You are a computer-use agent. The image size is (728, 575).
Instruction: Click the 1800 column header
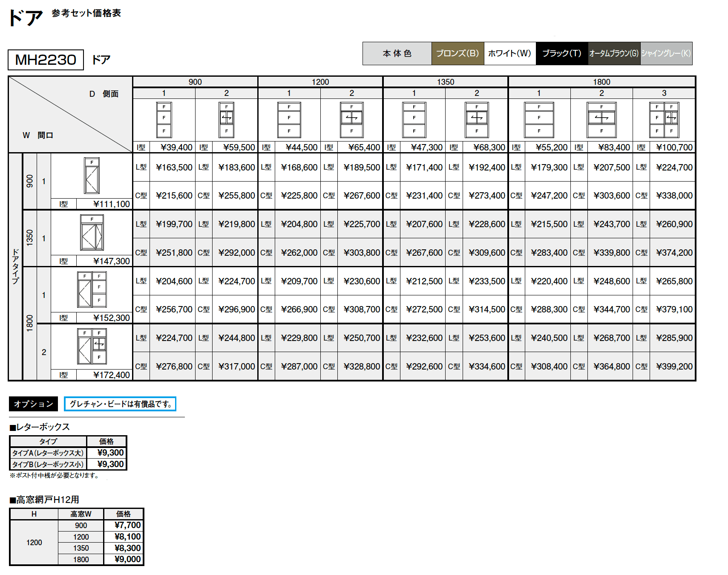601,82
